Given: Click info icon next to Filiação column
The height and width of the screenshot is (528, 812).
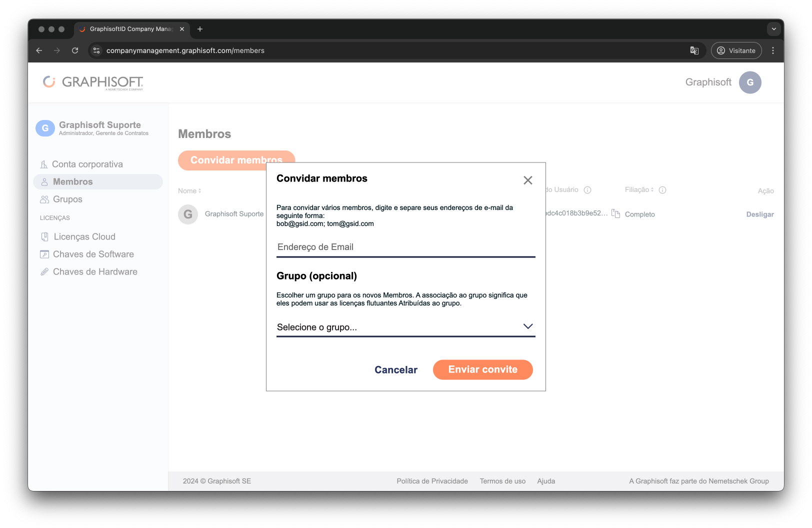Looking at the screenshot, I should tap(662, 190).
